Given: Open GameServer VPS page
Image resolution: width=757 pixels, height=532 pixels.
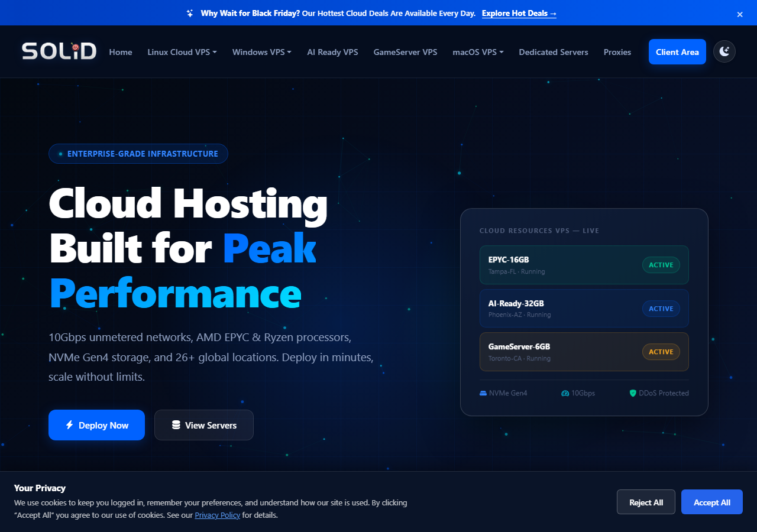Looking at the screenshot, I should pyautogui.click(x=406, y=52).
